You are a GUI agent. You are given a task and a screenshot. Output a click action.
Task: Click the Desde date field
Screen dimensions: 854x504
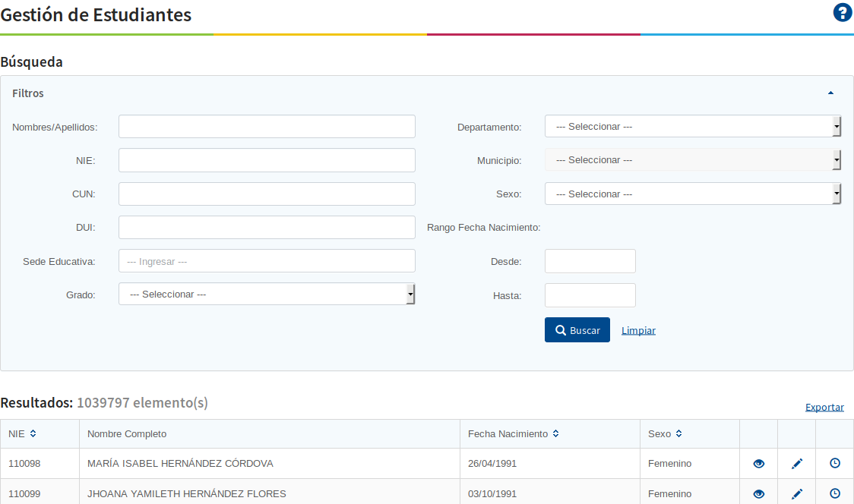click(x=590, y=261)
